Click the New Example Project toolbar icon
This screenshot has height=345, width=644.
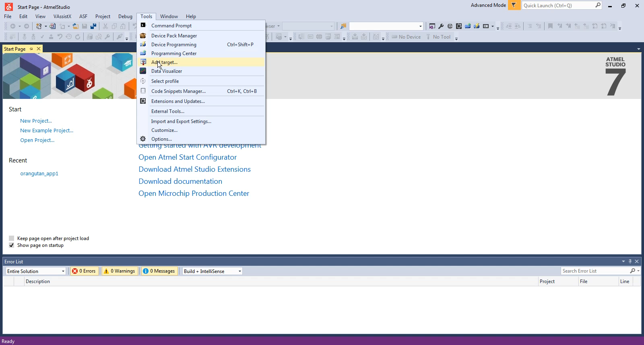tap(52, 26)
